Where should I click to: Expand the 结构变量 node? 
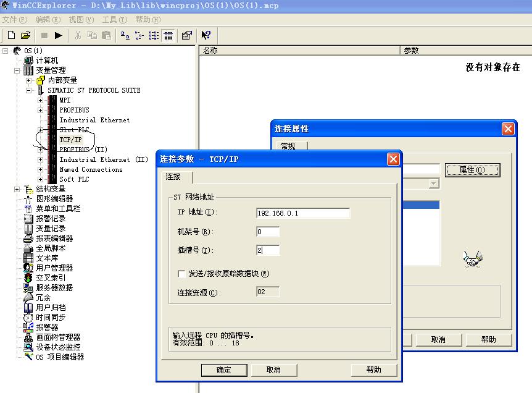(17, 189)
